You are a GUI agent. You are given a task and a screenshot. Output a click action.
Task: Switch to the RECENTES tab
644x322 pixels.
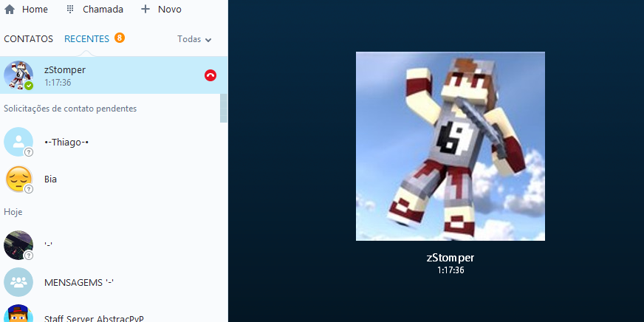tap(86, 39)
